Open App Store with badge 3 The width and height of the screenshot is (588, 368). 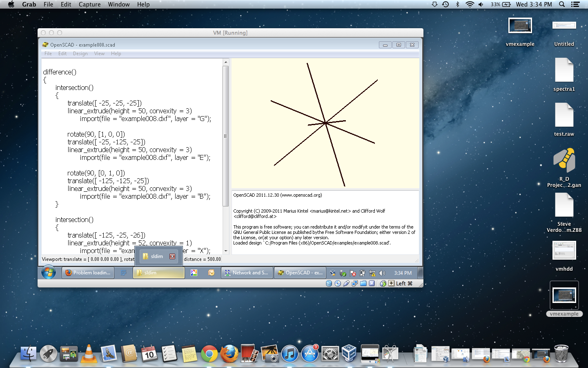coord(310,354)
